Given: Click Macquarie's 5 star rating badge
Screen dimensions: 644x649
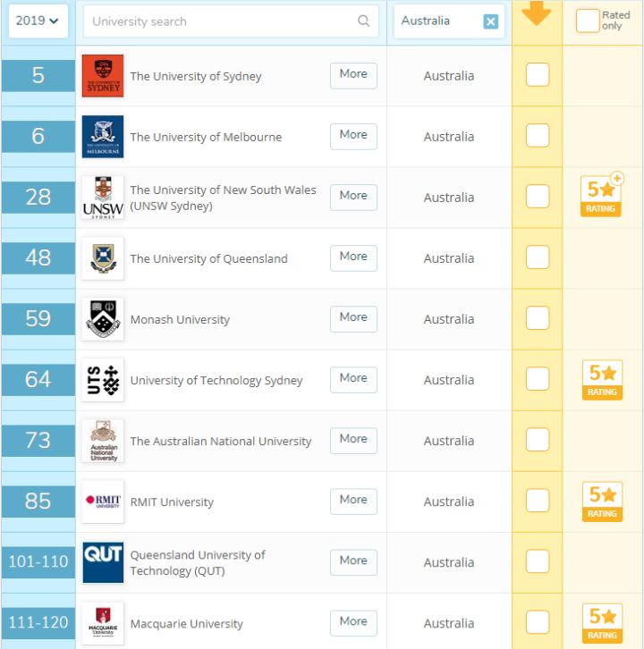Looking at the screenshot, I should click(x=602, y=623).
